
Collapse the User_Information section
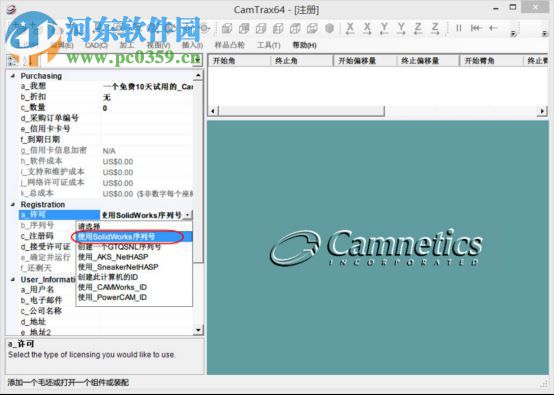pos(13,279)
